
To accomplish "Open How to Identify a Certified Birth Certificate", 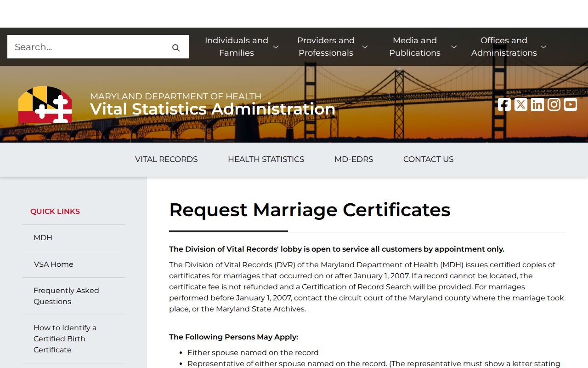I will coord(65,339).
